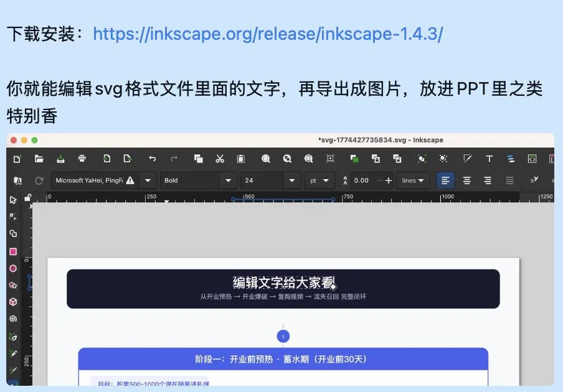Click the greyed Redo arrow
The height and width of the screenshot is (392, 563).
174,159
